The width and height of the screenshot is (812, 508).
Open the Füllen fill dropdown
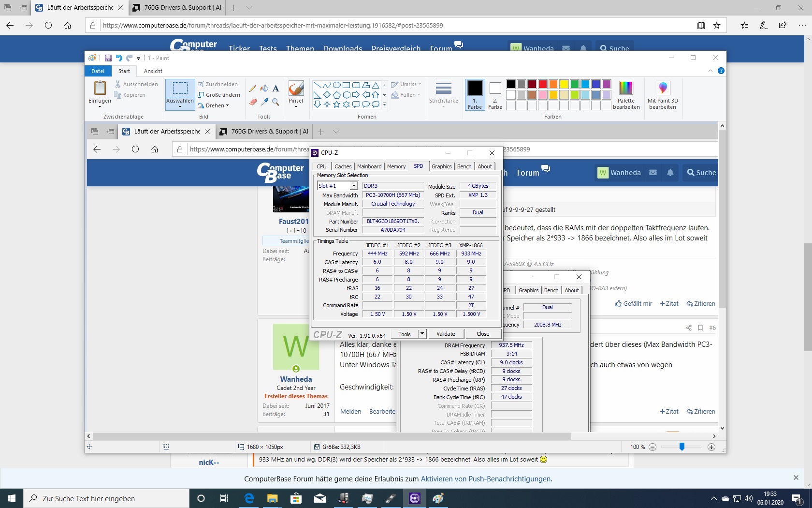click(406, 95)
